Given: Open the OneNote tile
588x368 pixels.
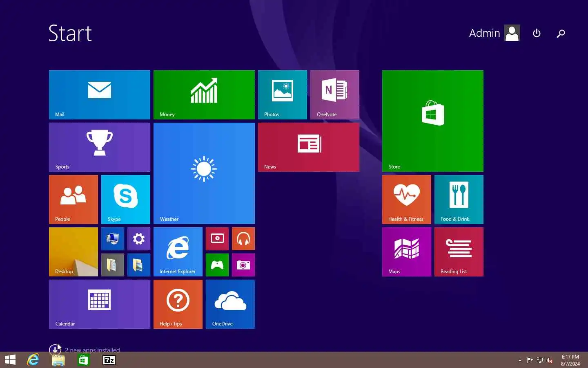Looking at the screenshot, I should (x=335, y=95).
